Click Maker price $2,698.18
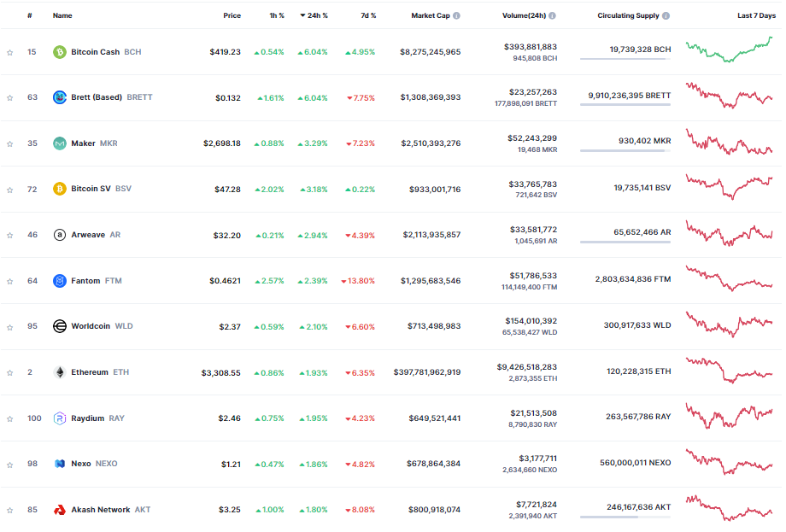This screenshot has height=532, width=786. (222, 143)
